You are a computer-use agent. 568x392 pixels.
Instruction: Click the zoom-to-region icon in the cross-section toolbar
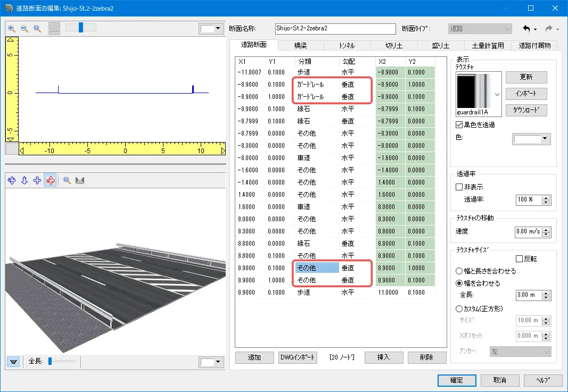pos(37,28)
